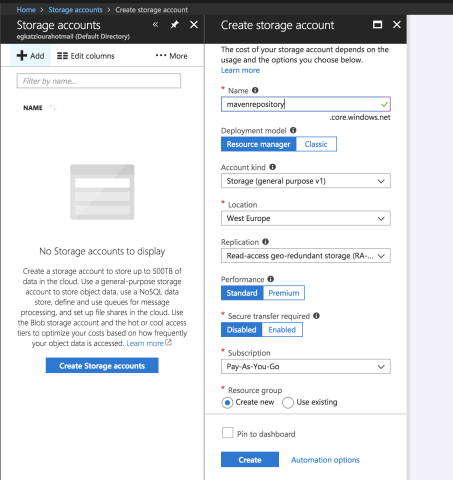453x480 pixels.
Task: Close the Storage accounts blade
Action: (194, 25)
